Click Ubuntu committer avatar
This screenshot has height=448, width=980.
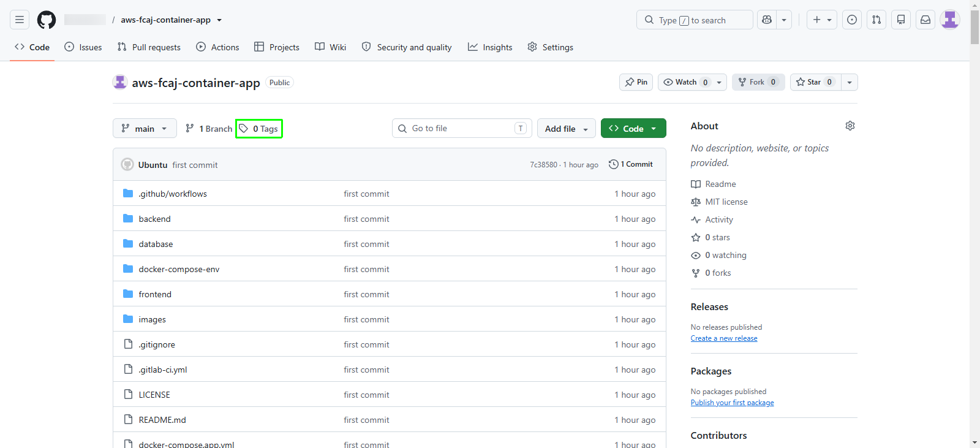click(x=127, y=164)
